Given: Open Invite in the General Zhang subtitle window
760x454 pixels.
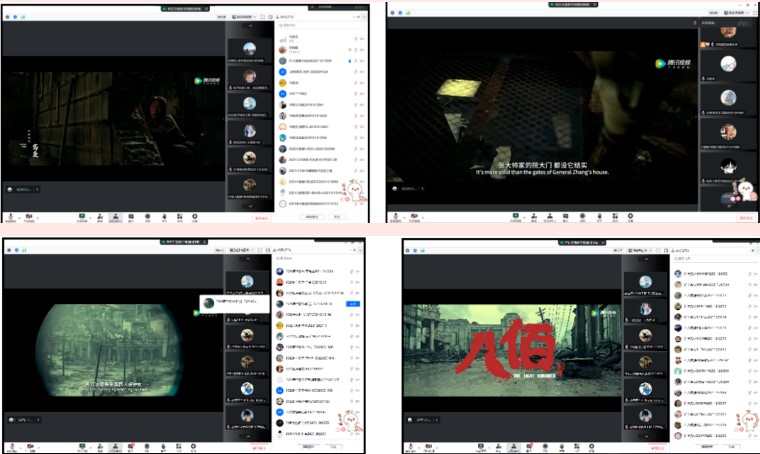Looking at the screenshot, I should pyautogui.click(x=534, y=217).
